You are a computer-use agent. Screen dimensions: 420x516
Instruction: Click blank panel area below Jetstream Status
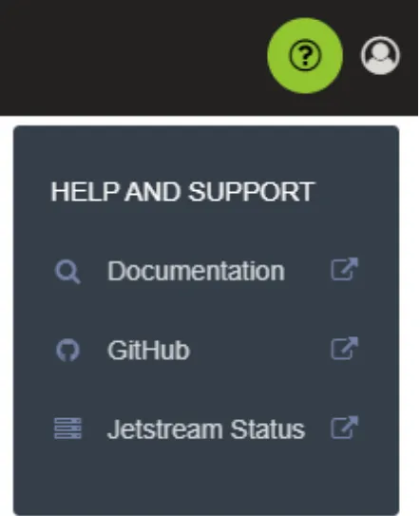(x=206, y=481)
